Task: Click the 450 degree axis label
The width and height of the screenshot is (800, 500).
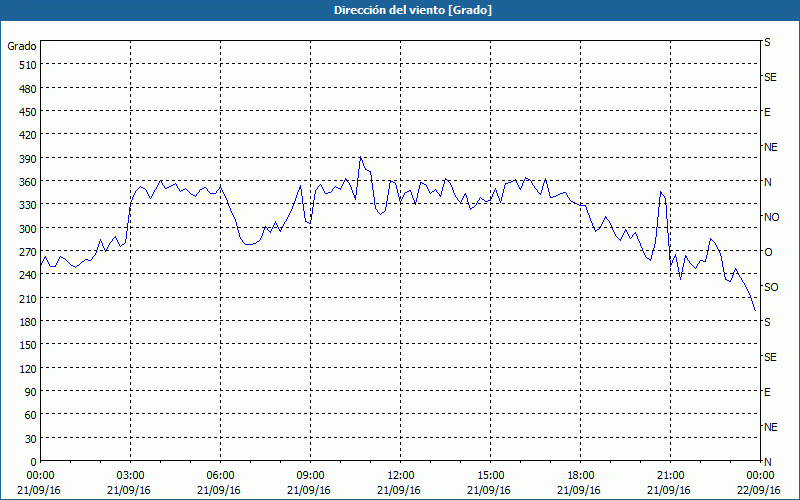Action: click(x=29, y=112)
